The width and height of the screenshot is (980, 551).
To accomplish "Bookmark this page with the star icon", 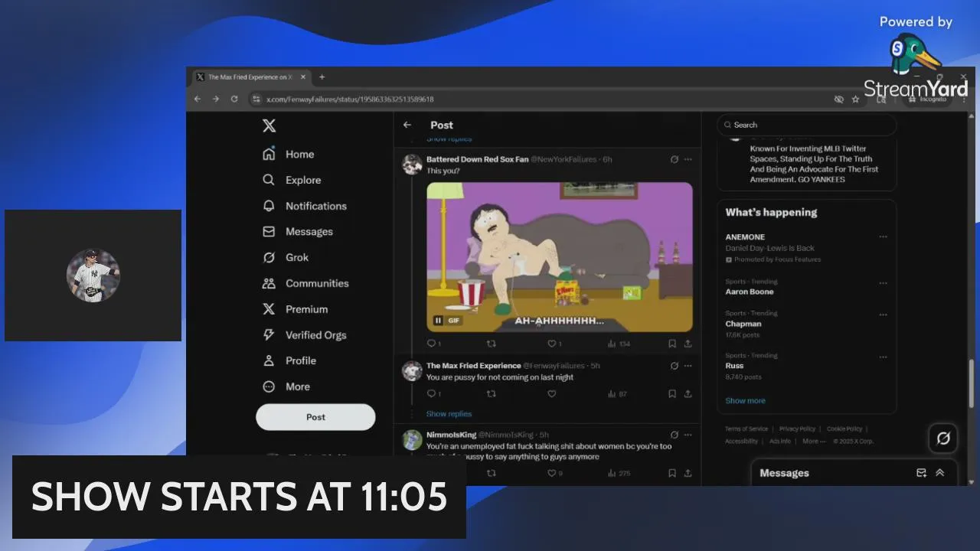I will point(856,99).
